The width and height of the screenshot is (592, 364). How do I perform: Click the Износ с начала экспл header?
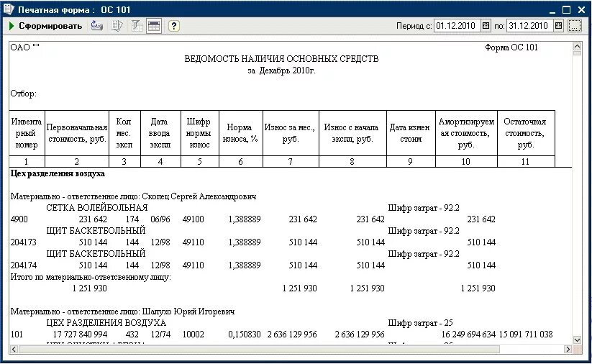point(352,133)
